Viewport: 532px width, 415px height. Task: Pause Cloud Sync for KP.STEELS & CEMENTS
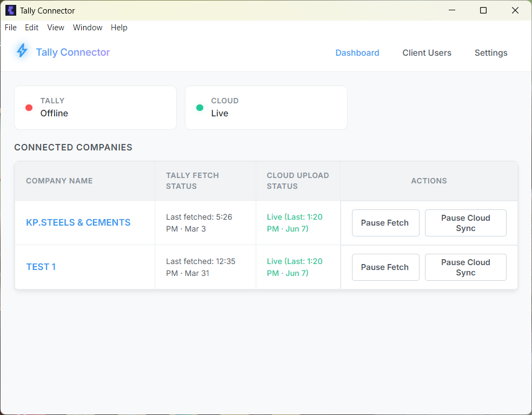click(465, 223)
